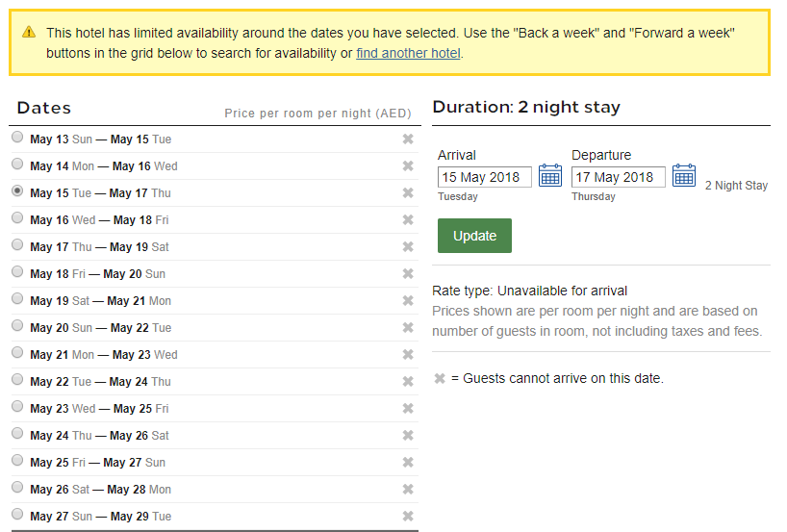787x532 pixels.
Task: Click the unavailable X icon for May 24
Action: point(408,436)
